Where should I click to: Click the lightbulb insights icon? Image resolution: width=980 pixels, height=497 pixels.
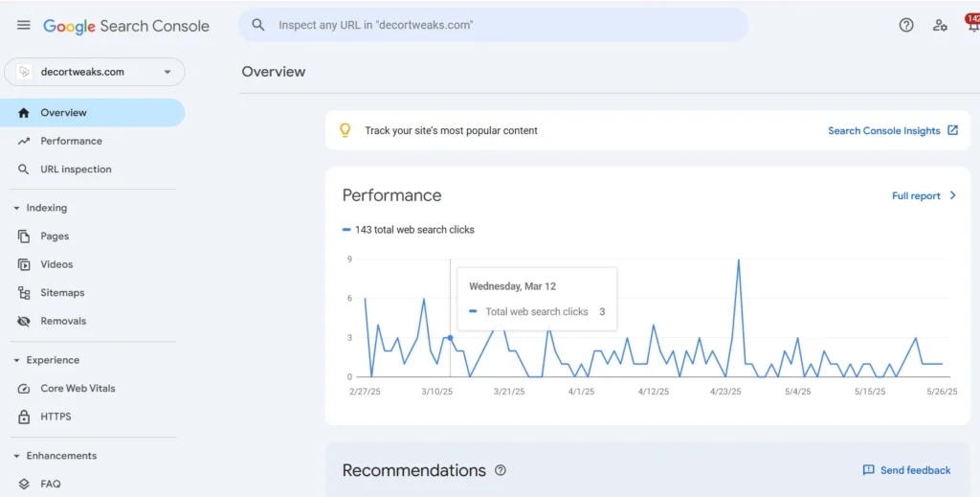(x=345, y=130)
